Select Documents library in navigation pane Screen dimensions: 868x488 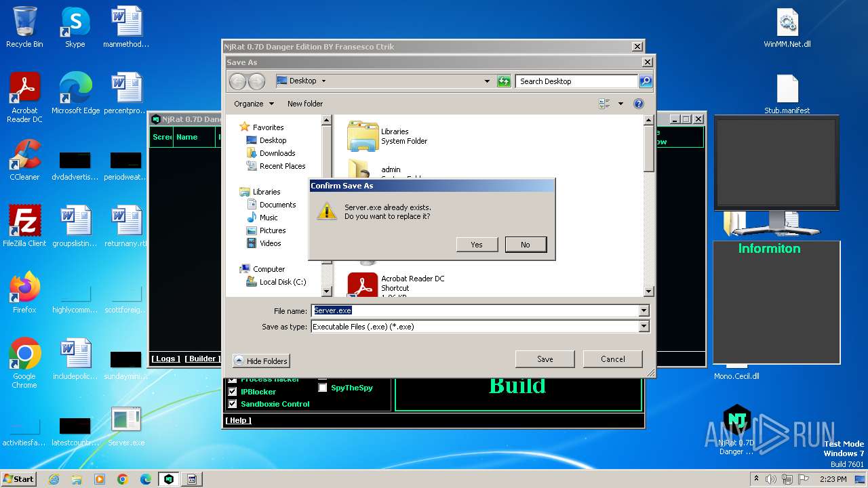(x=271, y=205)
